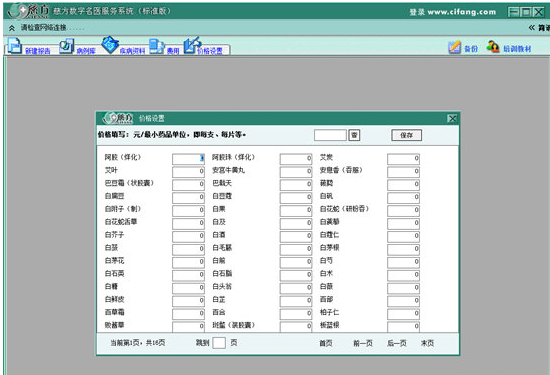Image resolution: width=550 pixels, height=375 pixels.
Task: Click the 培训教材 training materials icon
Action: [493, 47]
